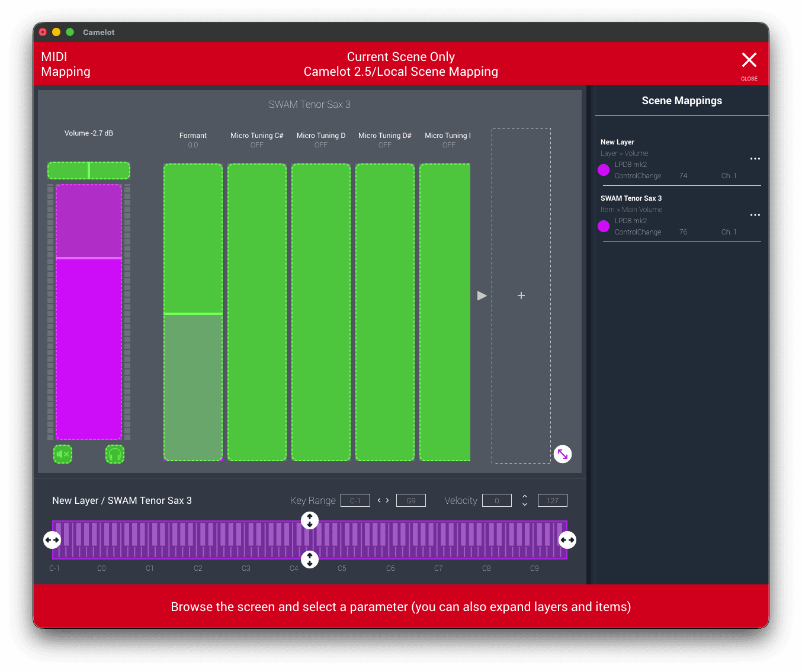802x672 pixels.
Task: Click the purple dot of the SWAM Tenor Sax mapping
Action: tap(604, 226)
